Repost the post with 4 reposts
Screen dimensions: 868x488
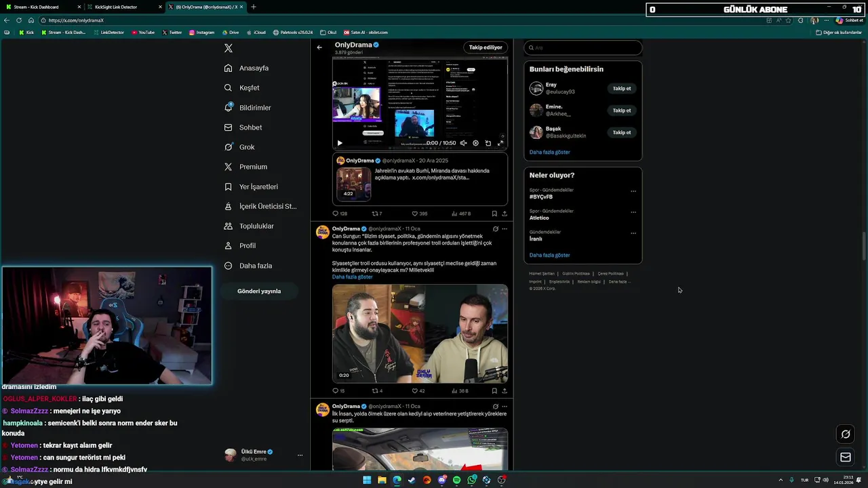pos(377,391)
